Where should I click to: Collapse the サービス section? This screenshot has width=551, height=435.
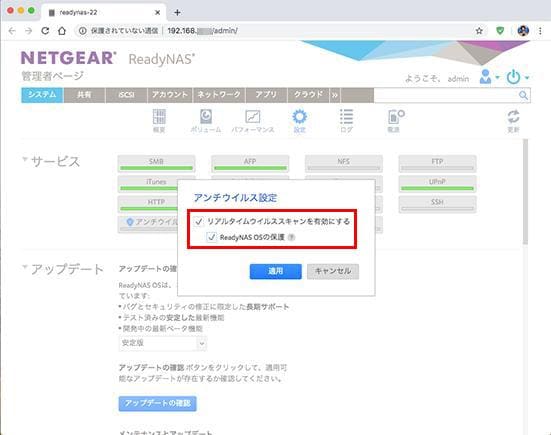pyautogui.click(x=25, y=159)
